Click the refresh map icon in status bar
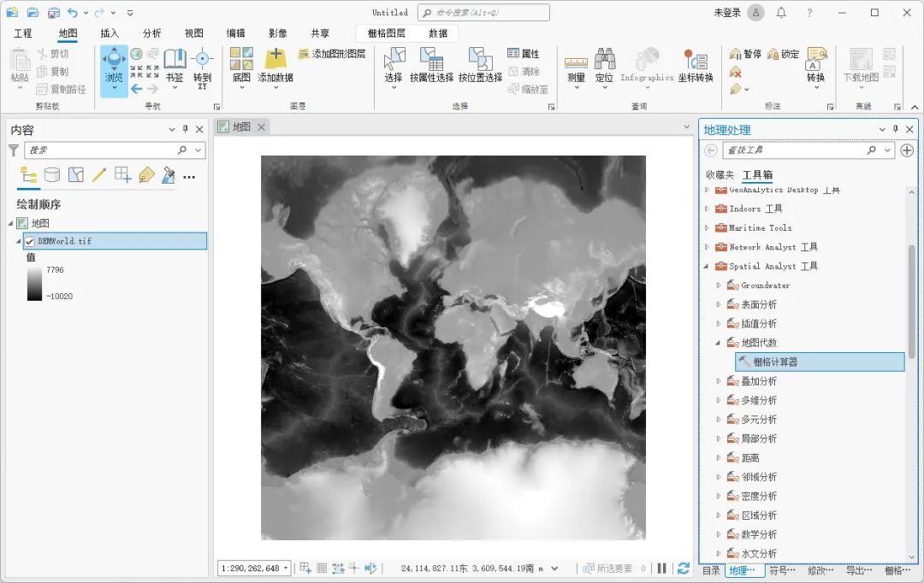Image resolution: width=924 pixels, height=583 pixels. [x=683, y=568]
